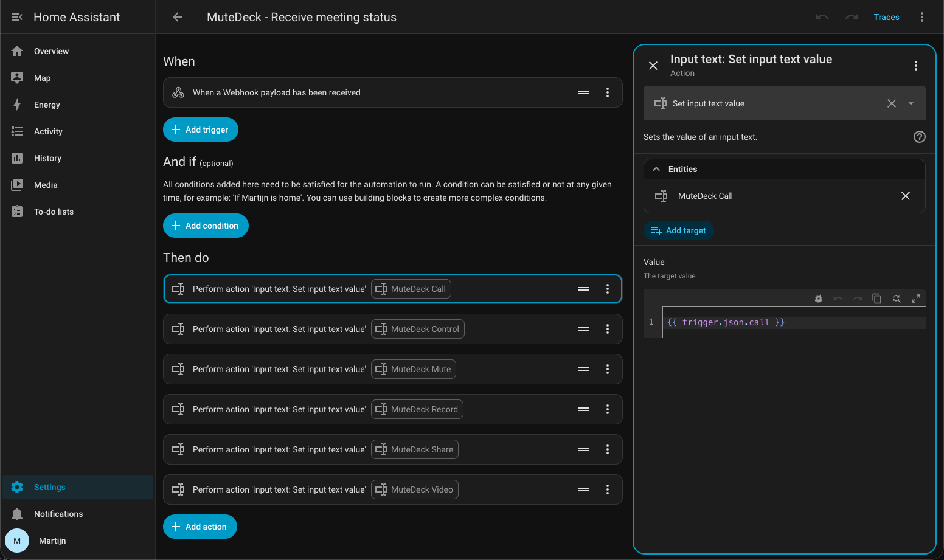Click the Add condition button
Viewport: 944px width, 560px height.
(x=206, y=226)
